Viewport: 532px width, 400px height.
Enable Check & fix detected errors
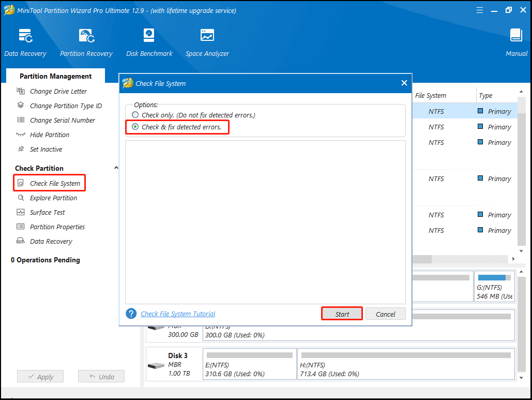(x=135, y=127)
